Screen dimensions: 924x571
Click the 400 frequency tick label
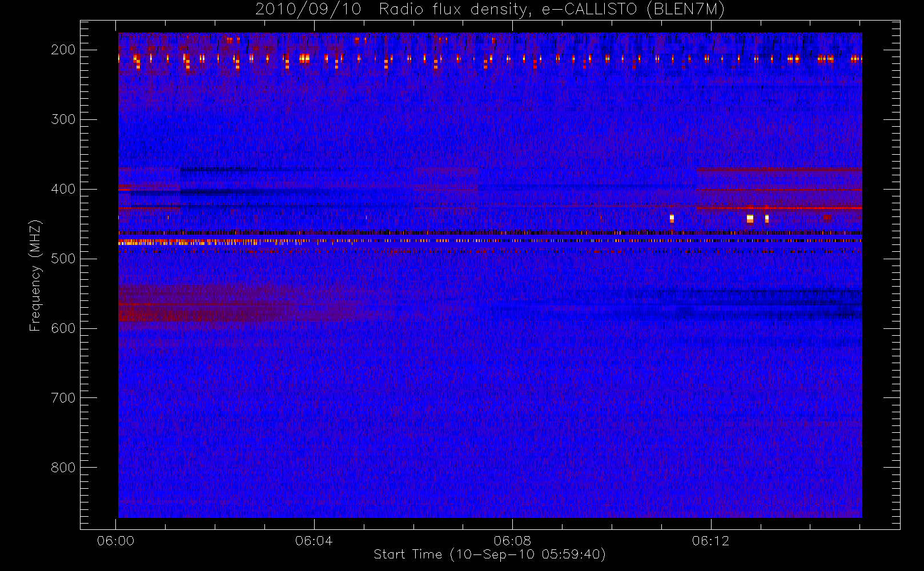click(63, 189)
